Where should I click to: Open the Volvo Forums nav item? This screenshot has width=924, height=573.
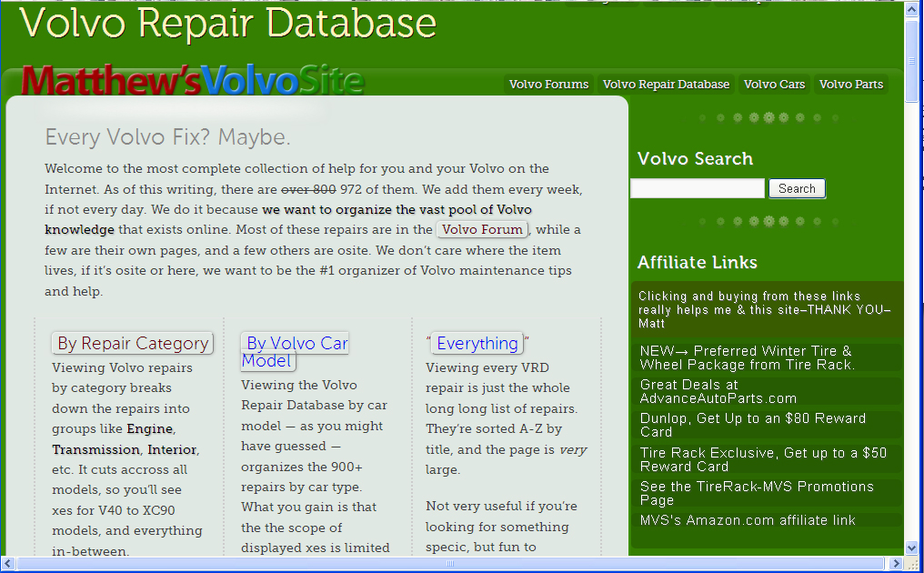[x=548, y=85]
